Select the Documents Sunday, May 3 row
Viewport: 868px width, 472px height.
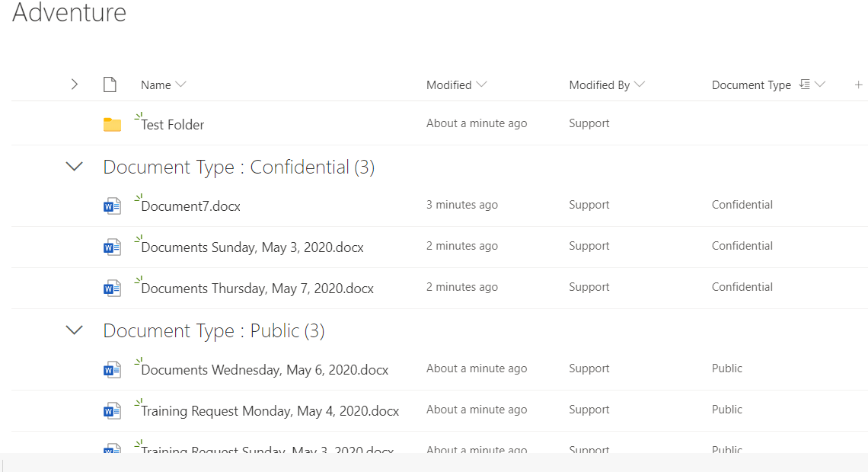pyautogui.click(x=439, y=247)
